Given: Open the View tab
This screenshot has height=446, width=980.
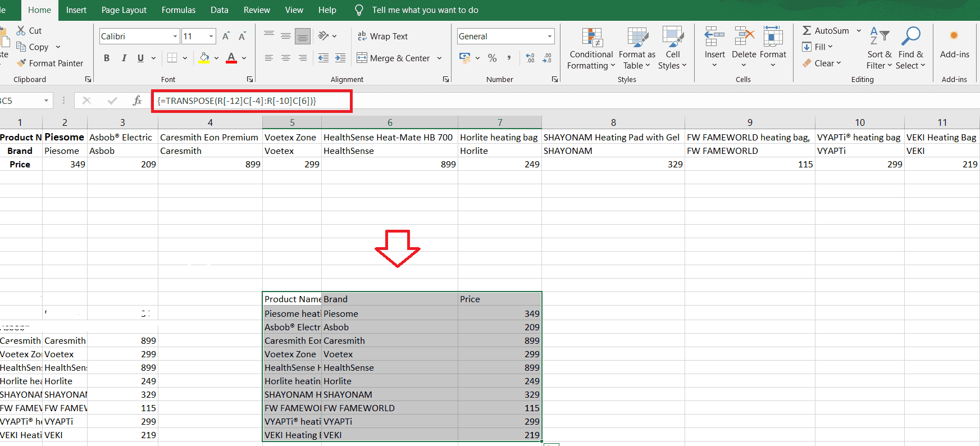Looking at the screenshot, I should [x=294, y=10].
